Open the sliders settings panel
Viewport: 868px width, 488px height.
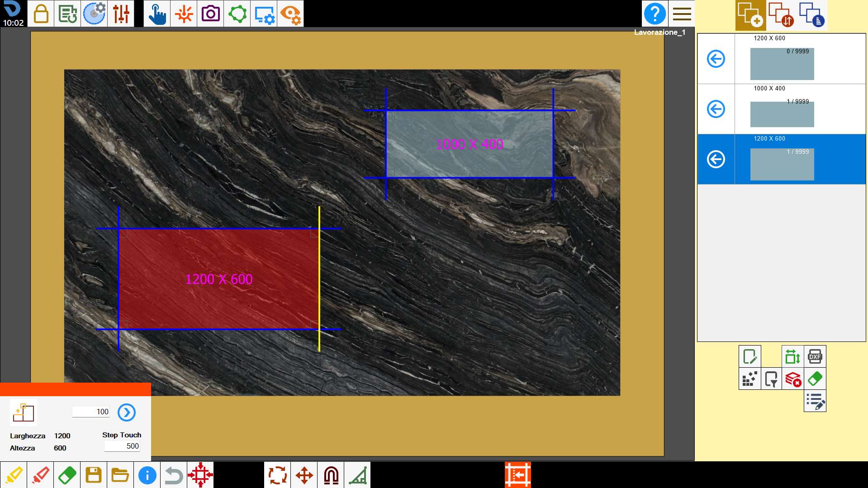point(121,14)
